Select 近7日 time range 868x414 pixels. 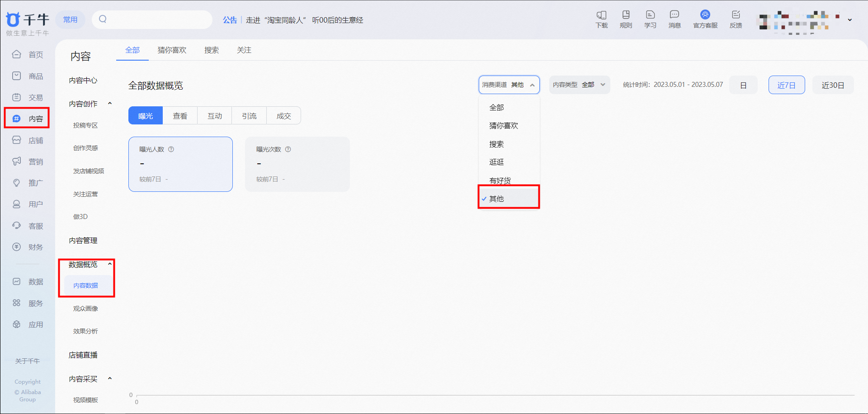(x=787, y=85)
